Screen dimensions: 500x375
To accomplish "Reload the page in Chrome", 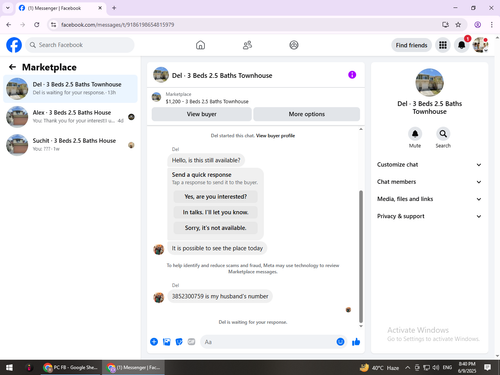I will (x=37, y=25).
